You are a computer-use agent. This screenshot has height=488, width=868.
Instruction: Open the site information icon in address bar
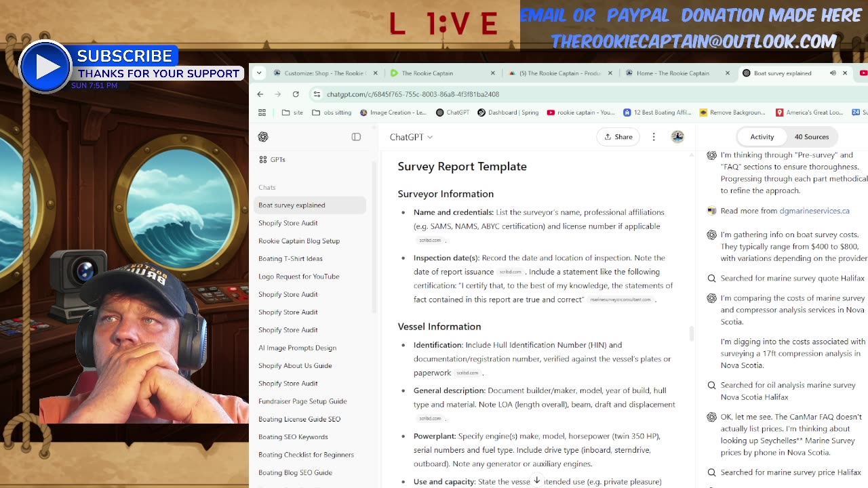[317, 94]
